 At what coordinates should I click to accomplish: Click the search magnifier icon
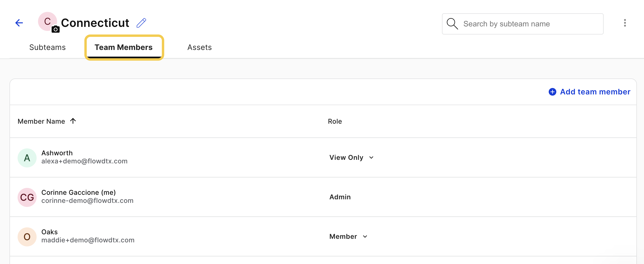tap(452, 24)
